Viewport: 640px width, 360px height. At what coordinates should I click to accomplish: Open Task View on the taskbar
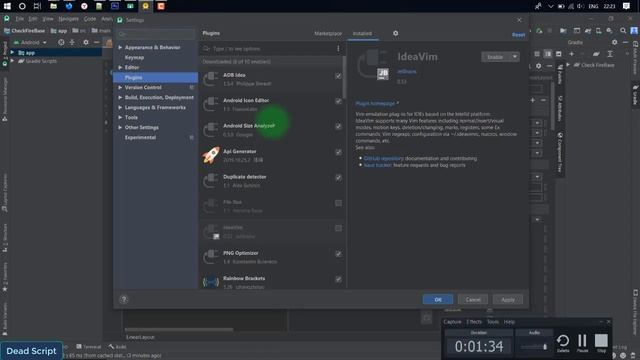coord(37,6)
